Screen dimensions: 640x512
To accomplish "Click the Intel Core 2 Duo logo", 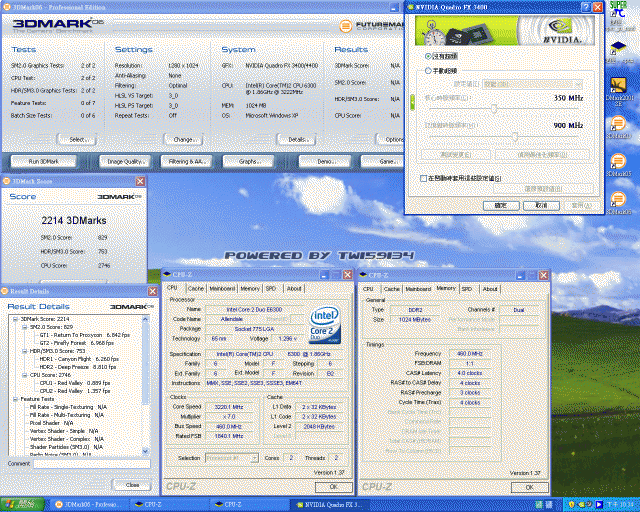I will (325, 325).
